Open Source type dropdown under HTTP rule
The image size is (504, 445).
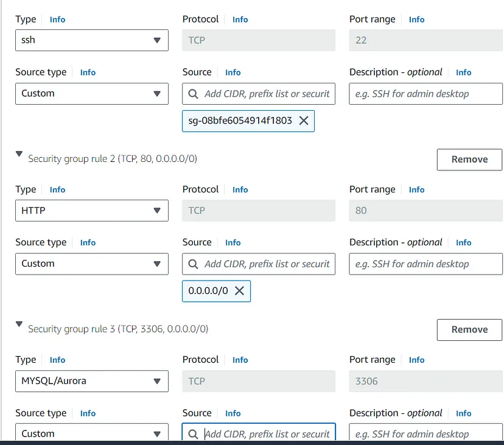[91, 264]
